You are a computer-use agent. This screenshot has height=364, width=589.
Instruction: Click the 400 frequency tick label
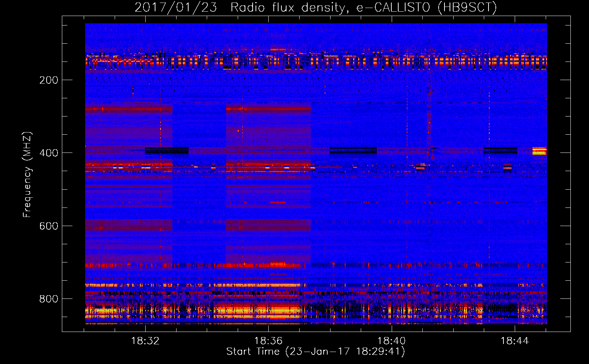pos(49,153)
